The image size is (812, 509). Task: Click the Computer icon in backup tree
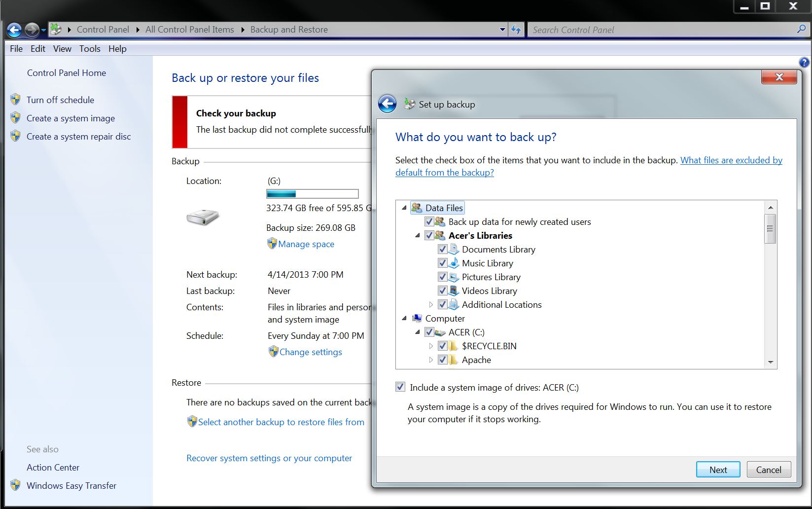417,318
